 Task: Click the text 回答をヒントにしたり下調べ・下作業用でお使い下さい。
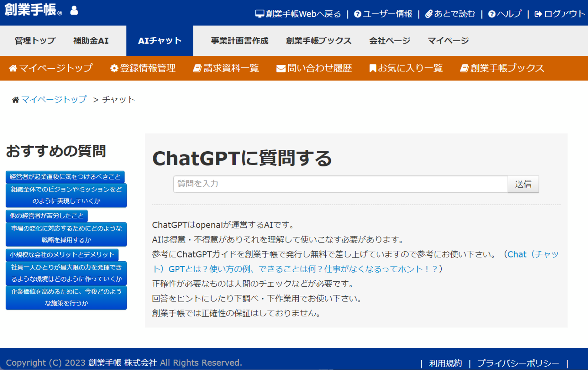pyautogui.click(x=258, y=298)
